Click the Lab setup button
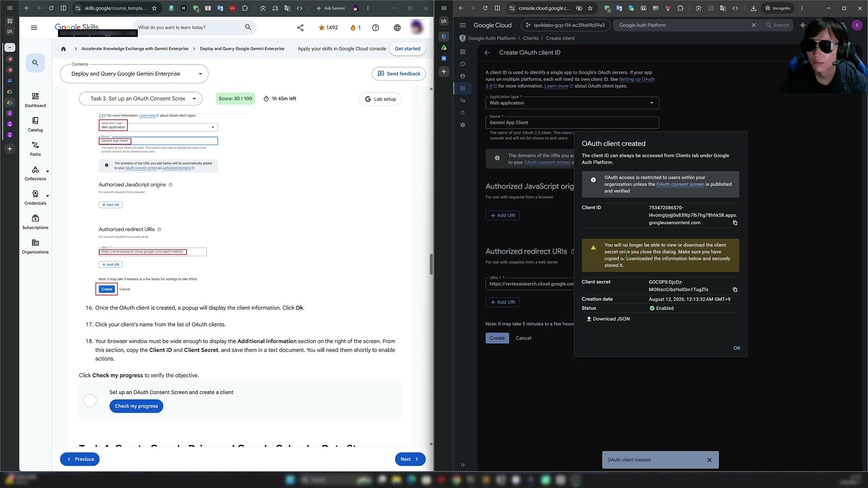868x488 pixels. click(380, 99)
